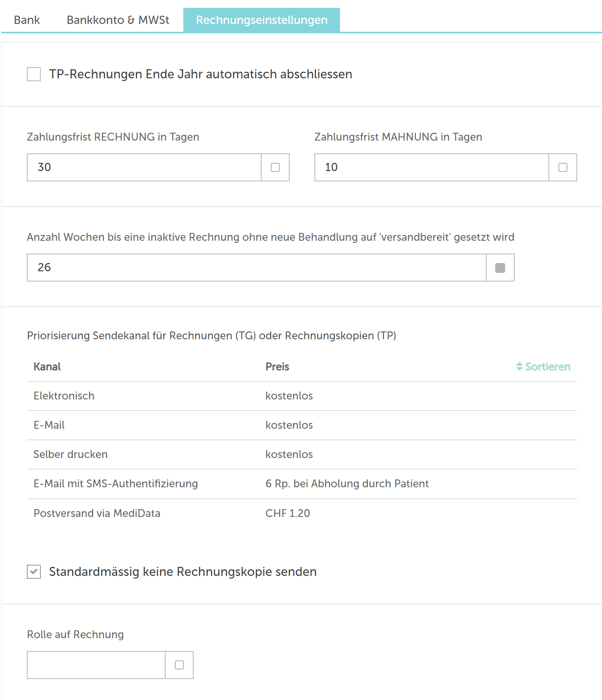The height and width of the screenshot is (700, 602).
Task: Select the Rechnungseinstellungen tab
Action: coord(262,20)
